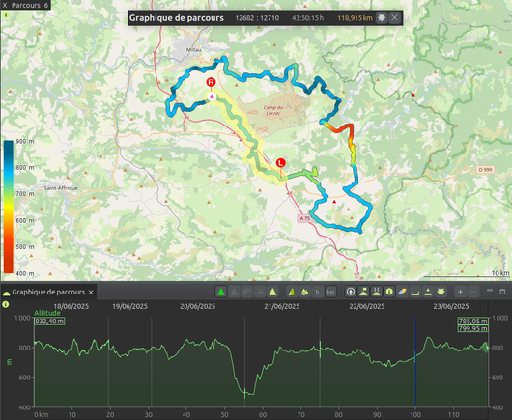Click the A 75 road badge
Viewport: 512px width, 420px height.
304,218
